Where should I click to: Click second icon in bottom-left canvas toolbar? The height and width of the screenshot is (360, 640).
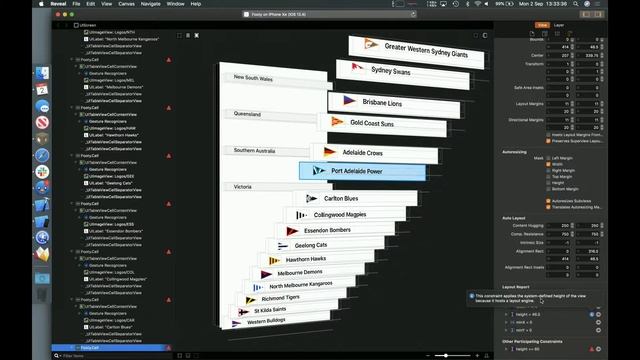(188, 356)
